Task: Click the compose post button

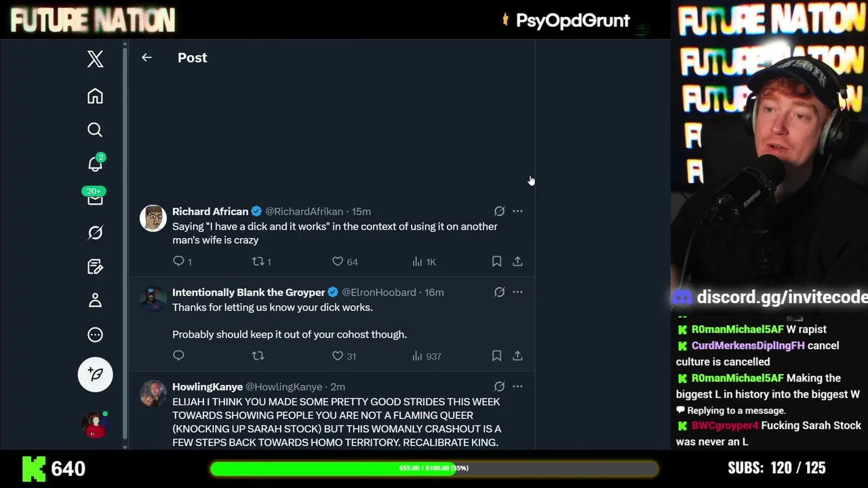Action: tap(95, 374)
